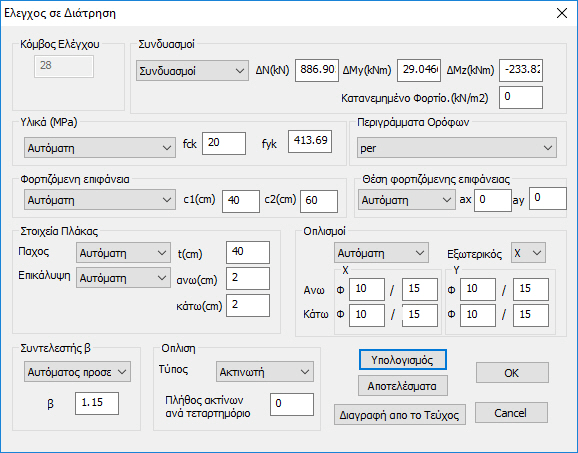This screenshot has height=453, width=578.
Task: Select the β coefficient field
Action: pyautogui.click(x=97, y=403)
